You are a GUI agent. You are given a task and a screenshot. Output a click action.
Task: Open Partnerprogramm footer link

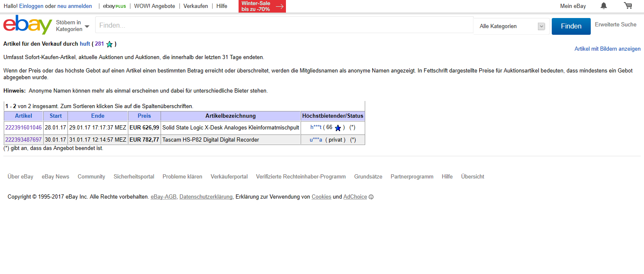412,177
